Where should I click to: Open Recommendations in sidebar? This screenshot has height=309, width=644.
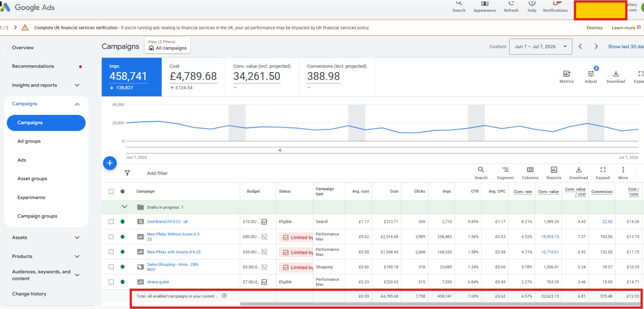[x=33, y=66]
